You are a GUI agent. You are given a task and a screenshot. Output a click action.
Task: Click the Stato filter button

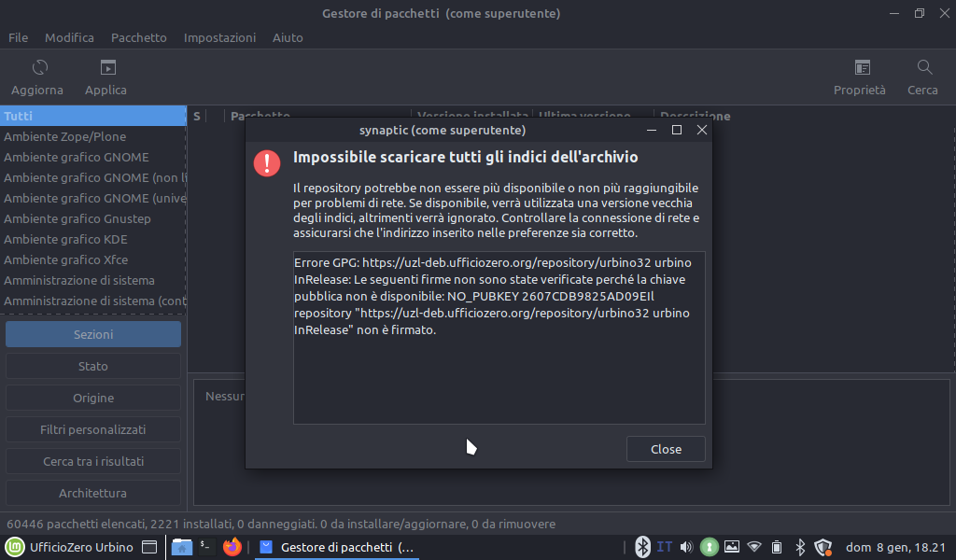93,366
